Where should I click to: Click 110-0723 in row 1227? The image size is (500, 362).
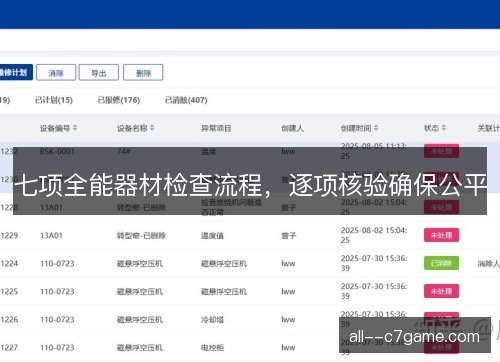tap(57, 348)
